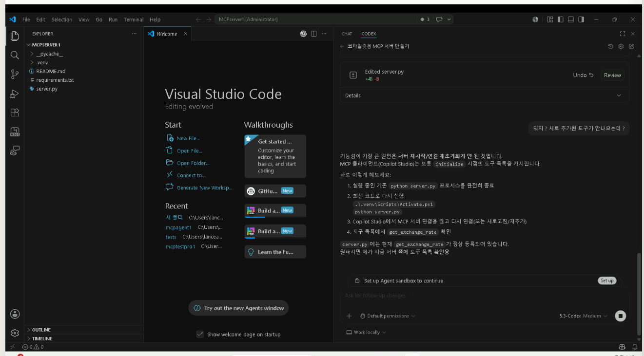Click Try out the new Agents window
Screen dimensions: 644x356
[238, 308]
